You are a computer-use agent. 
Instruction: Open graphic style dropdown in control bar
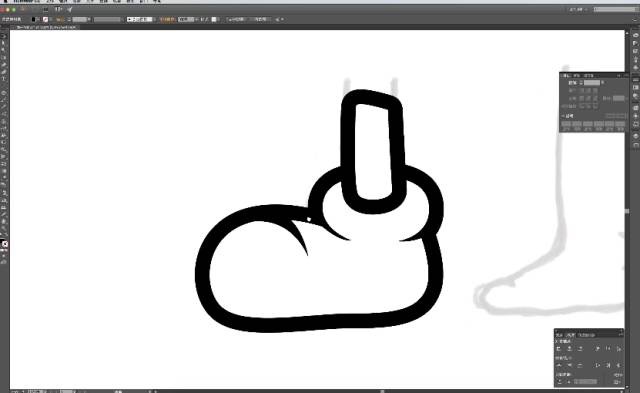218,20
